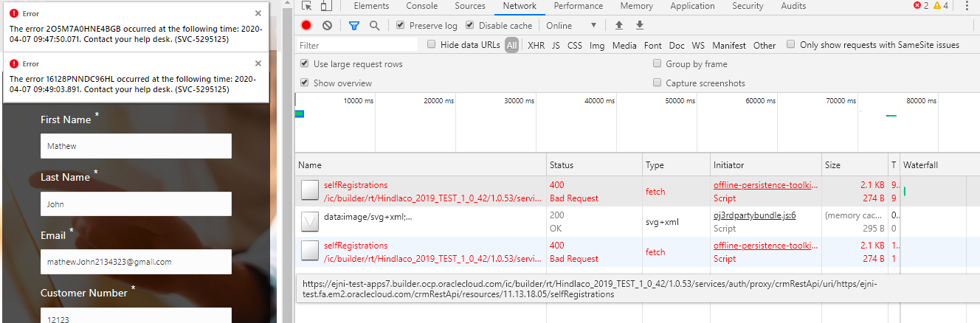Viewport: 980px width, 323px height.
Task: Open the first request's offline-persistence-toolkit initiator link
Action: 766,185
